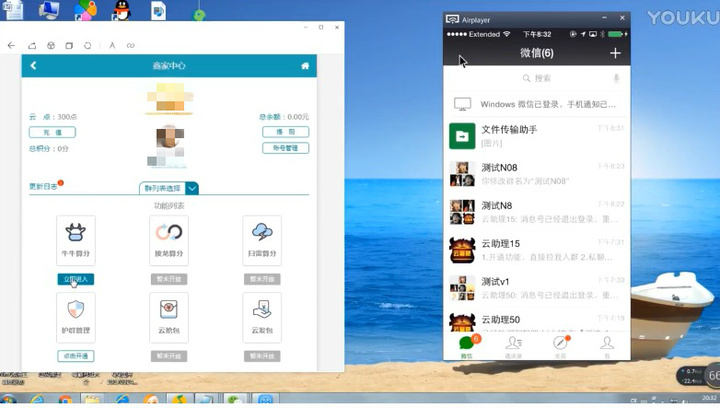This screenshot has width=720, height=408.
Task: Click the plus icon in WeChat header
Action: coord(615,53)
